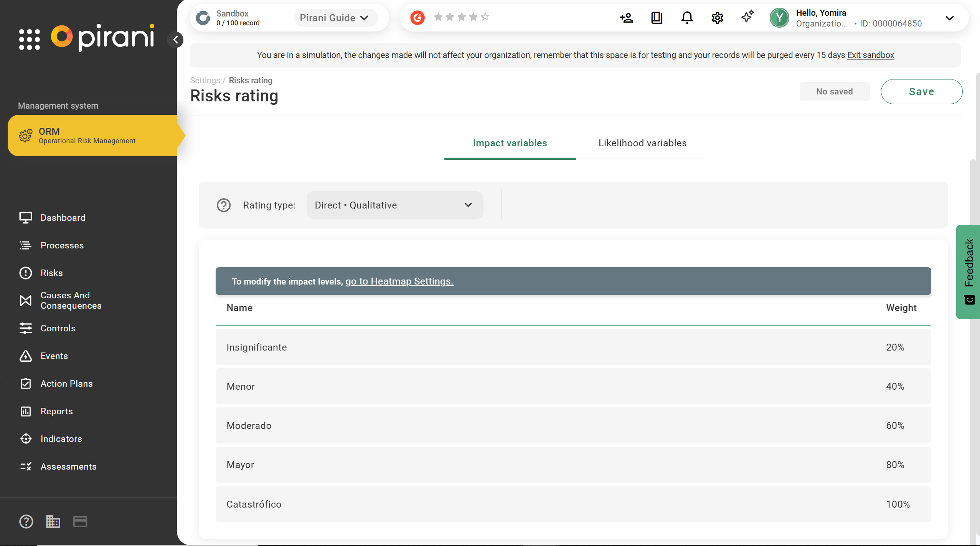Click the G2 review badge icon
The height and width of the screenshot is (546, 980).
[417, 18]
